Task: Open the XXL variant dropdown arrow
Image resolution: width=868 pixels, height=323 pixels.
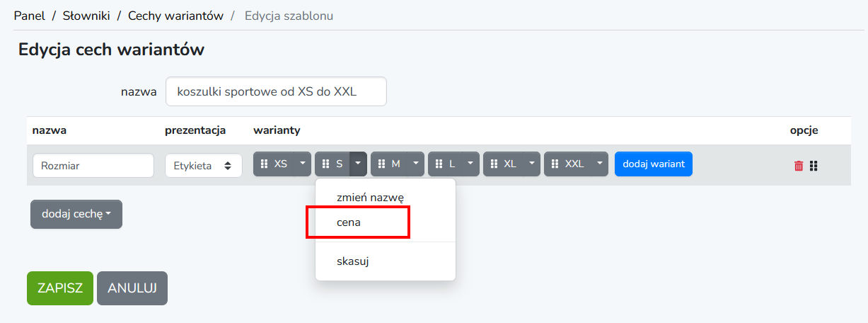Action: (x=601, y=164)
